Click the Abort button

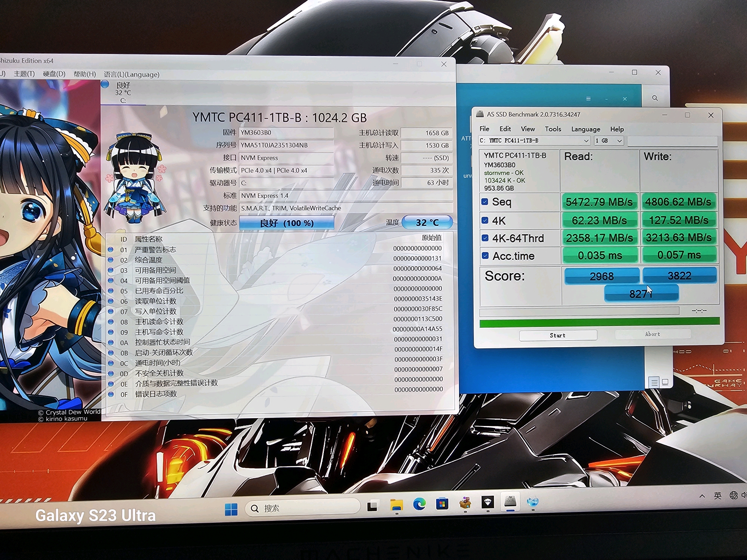click(x=653, y=334)
